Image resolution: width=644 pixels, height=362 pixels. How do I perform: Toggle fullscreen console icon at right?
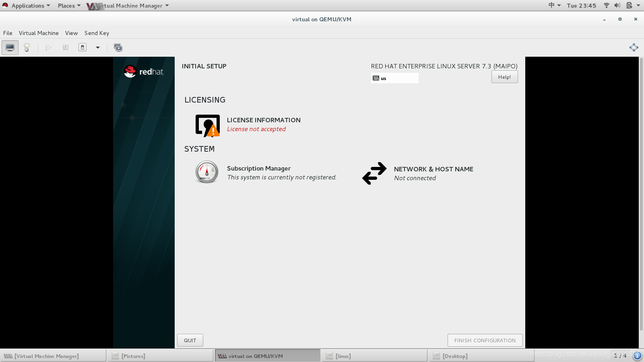pyautogui.click(x=634, y=47)
